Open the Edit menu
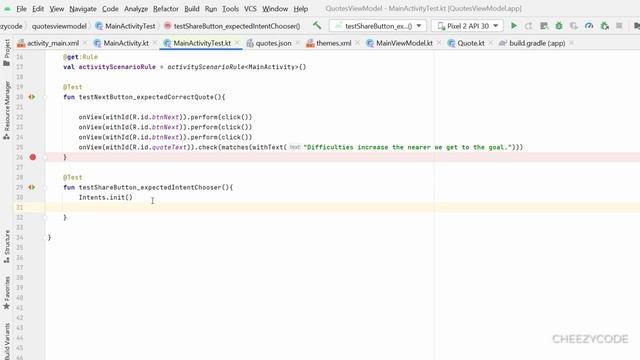Viewport: 640px width, 360px height. pyautogui.click(x=38, y=9)
